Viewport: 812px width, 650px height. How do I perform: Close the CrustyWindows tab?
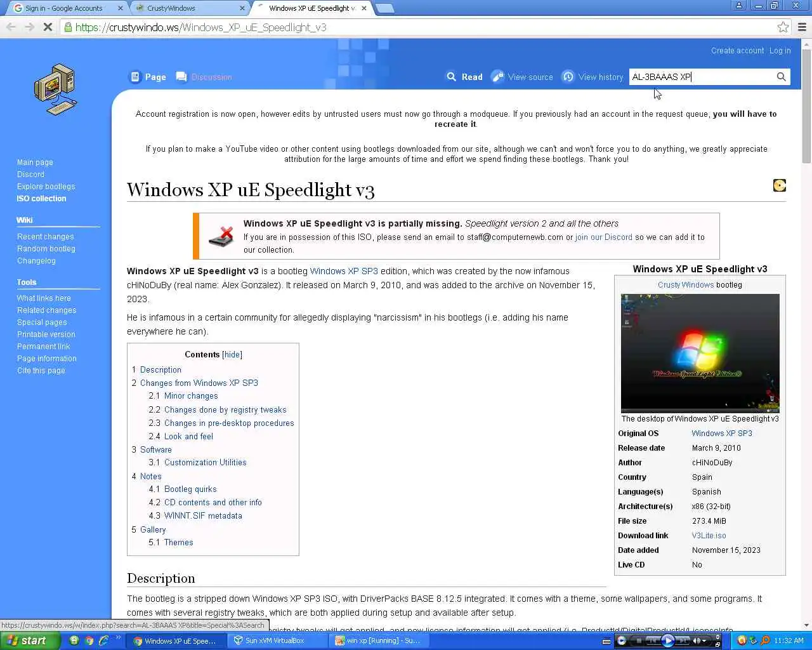(x=242, y=8)
